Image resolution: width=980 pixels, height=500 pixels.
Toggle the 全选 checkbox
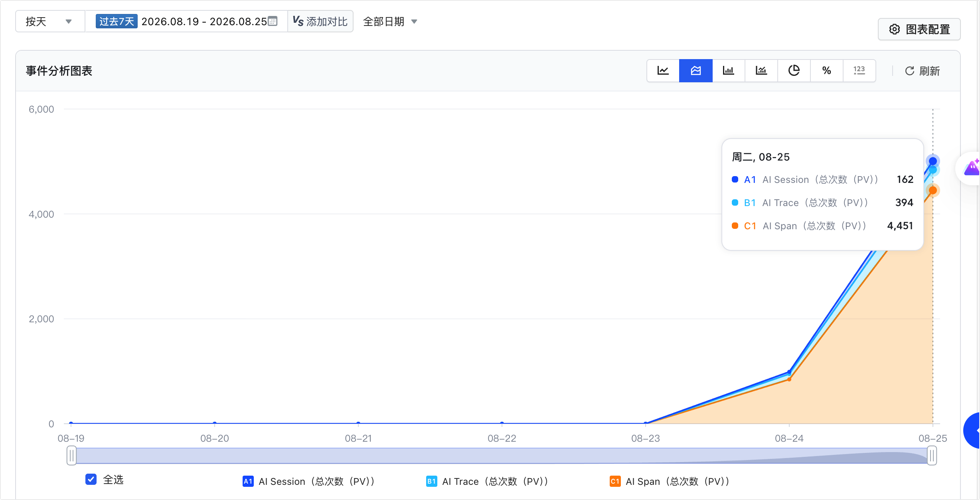pyautogui.click(x=91, y=479)
